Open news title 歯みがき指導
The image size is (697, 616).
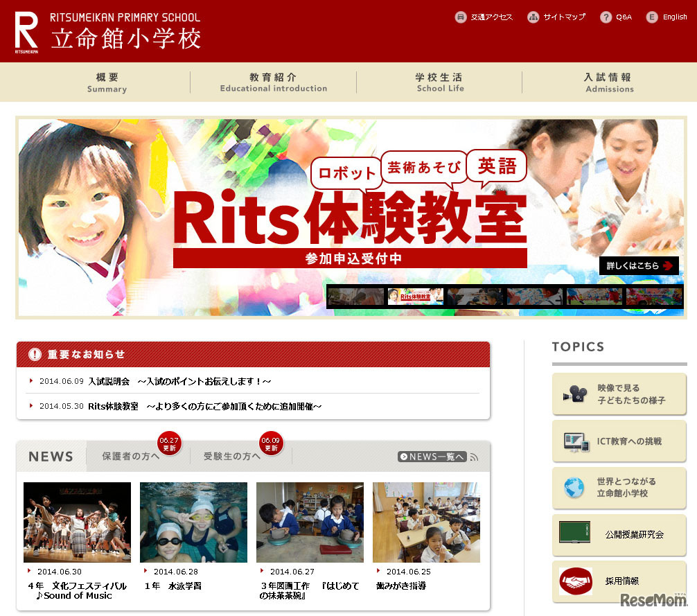pos(401,586)
